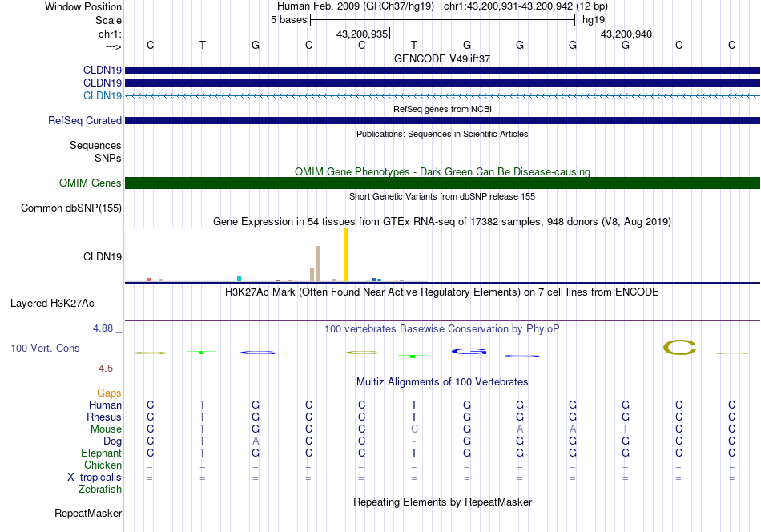
Task: Click the -4.5 lower conservation scale value
Action: 104,369
